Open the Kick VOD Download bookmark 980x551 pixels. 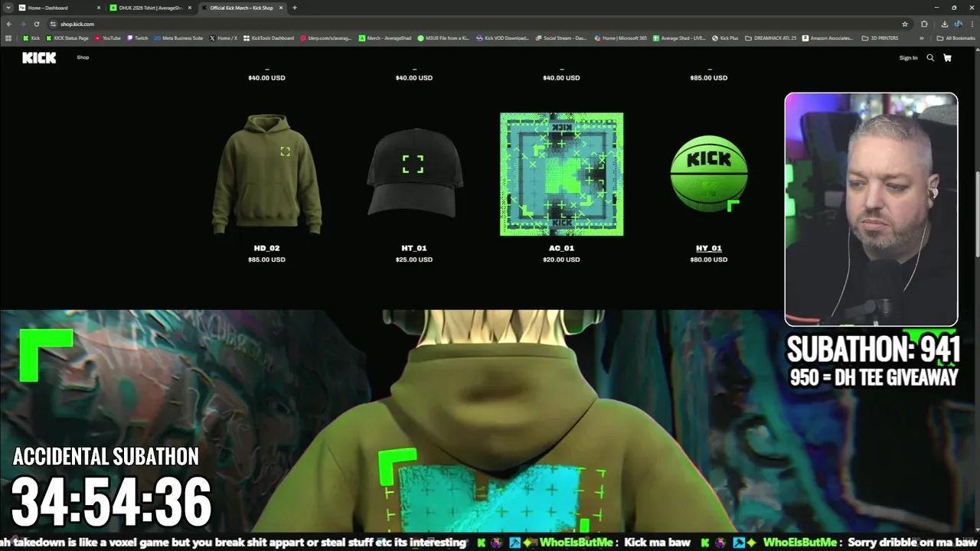502,37
